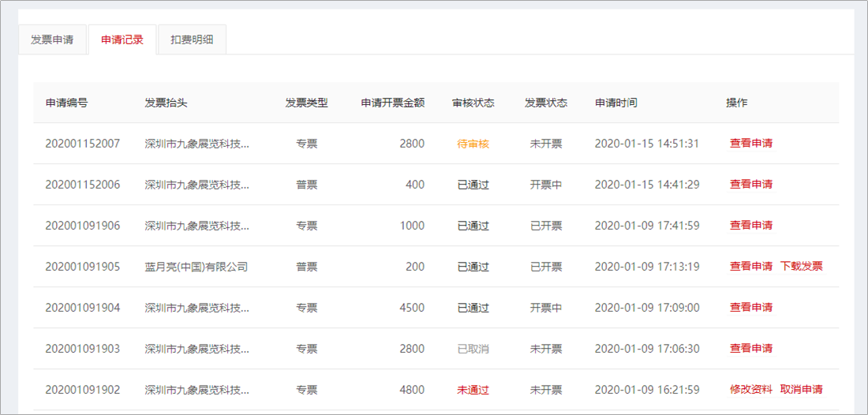Click the 待审核 status
Viewport: 868px width, 415px height.
[473, 144]
